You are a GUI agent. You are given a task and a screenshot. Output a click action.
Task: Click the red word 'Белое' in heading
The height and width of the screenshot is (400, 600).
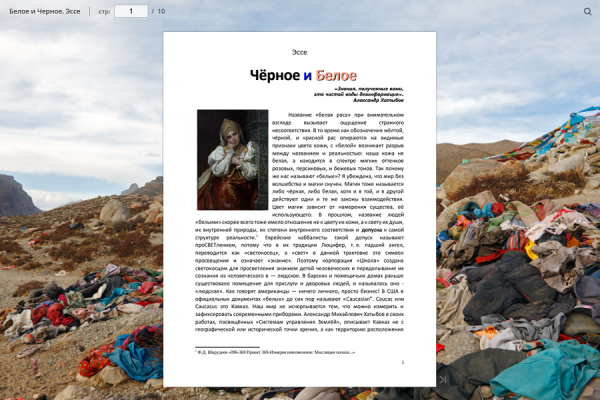[x=336, y=75]
